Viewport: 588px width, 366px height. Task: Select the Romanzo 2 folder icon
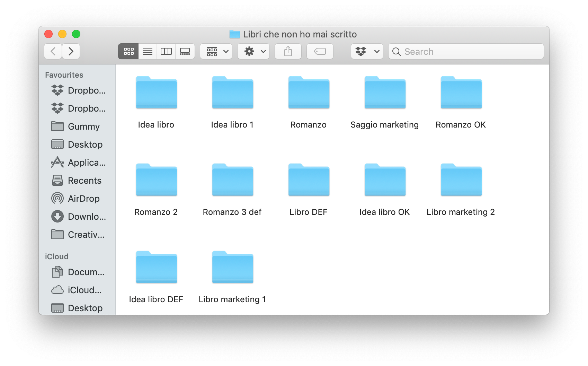pos(157,180)
